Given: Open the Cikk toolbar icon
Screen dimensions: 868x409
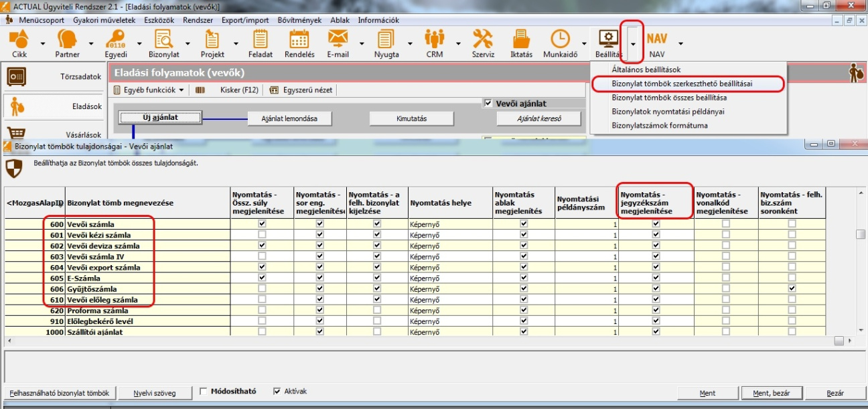Looking at the screenshot, I should (19, 40).
